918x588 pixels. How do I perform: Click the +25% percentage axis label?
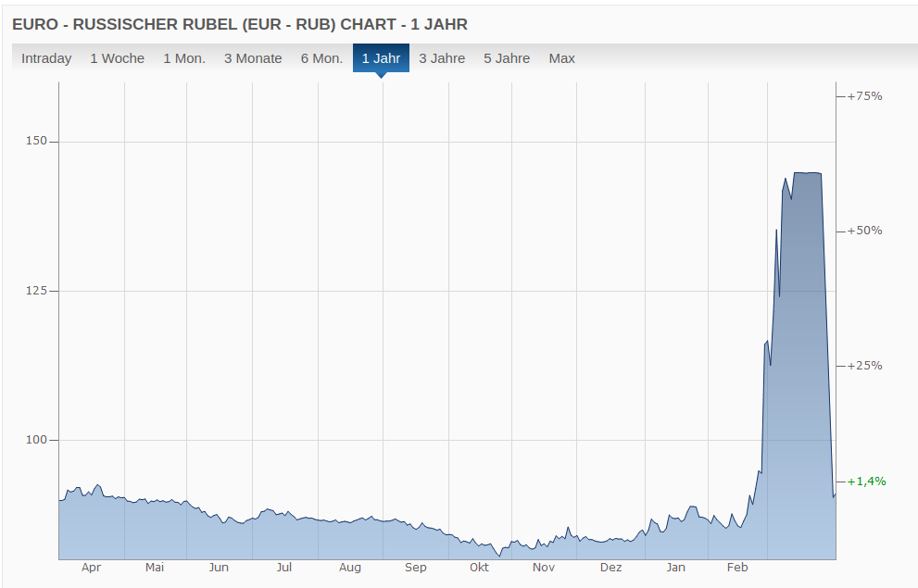tap(863, 366)
